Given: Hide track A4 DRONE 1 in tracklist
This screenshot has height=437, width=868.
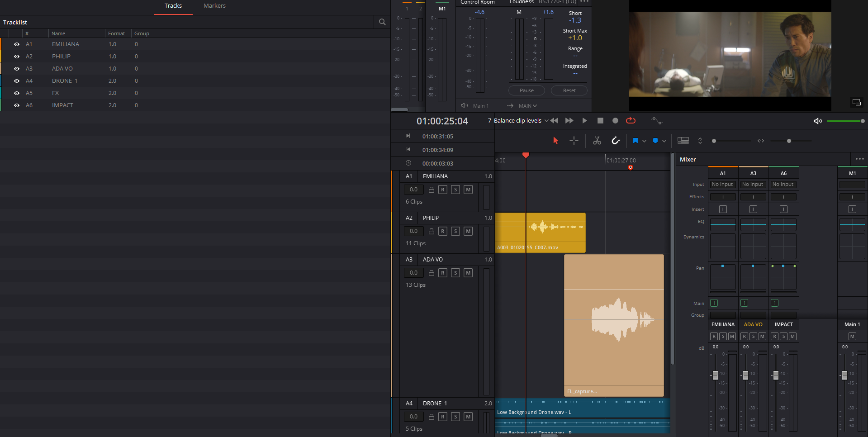Looking at the screenshot, I should 17,81.
